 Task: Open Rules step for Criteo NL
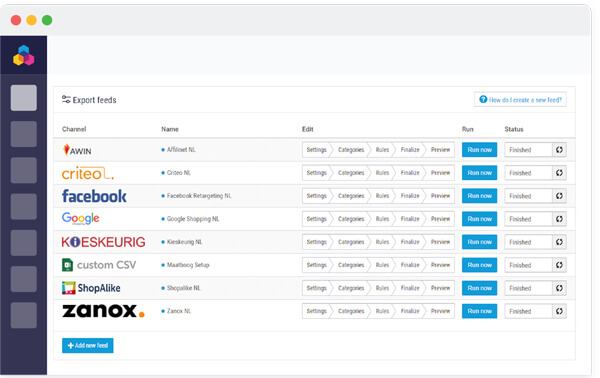[382, 173]
